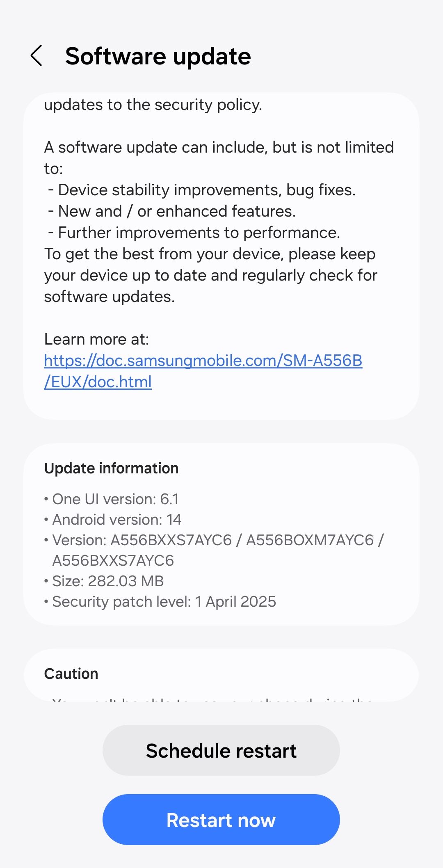Screen dimensions: 443x868
Task: Select the Software update title text
Action: [x=158, y=57]
